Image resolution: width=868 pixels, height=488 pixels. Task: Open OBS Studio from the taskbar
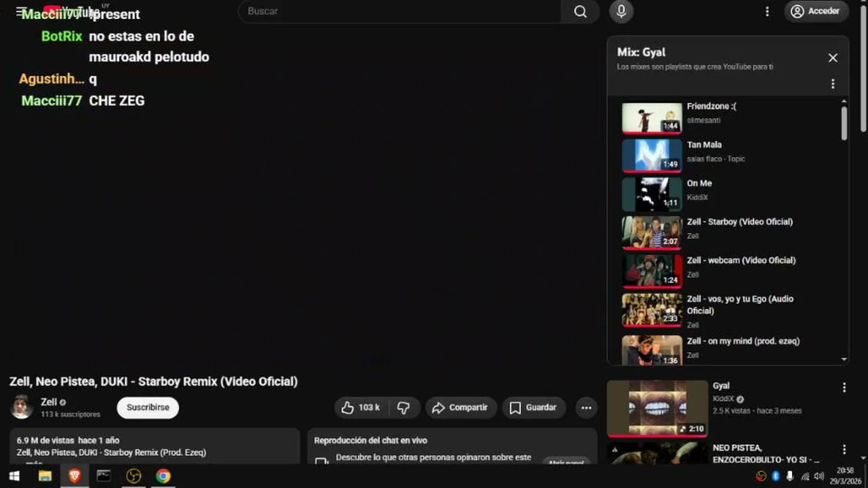(134, 476)
